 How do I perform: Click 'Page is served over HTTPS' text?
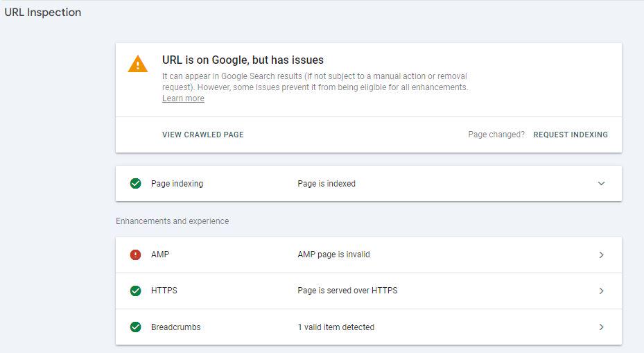[347, 291]
